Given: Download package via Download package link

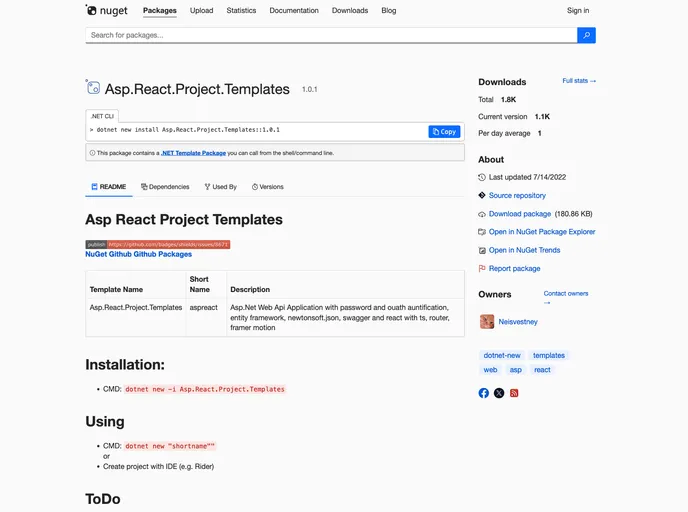Looking at the screenshot, I should pos(519,214).
